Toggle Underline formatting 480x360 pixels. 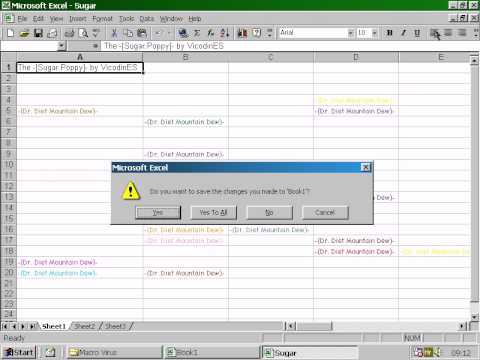coord(417,33)
